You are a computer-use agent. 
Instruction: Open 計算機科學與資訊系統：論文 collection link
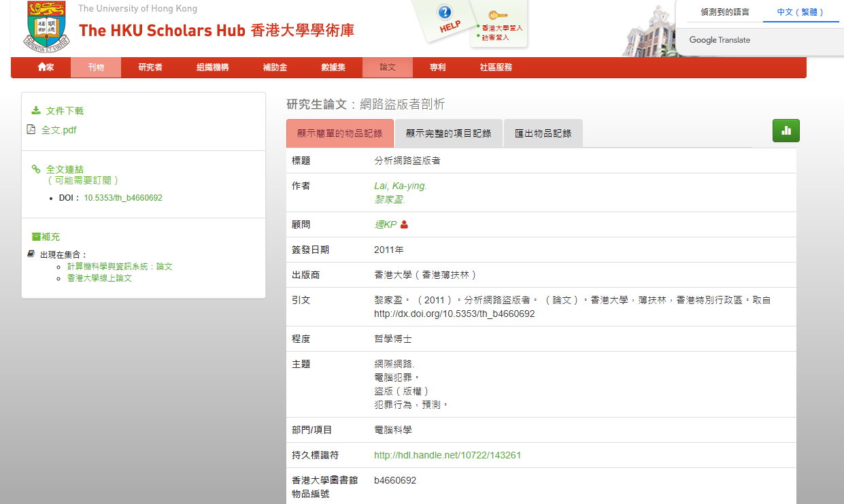tap(120, 267)
